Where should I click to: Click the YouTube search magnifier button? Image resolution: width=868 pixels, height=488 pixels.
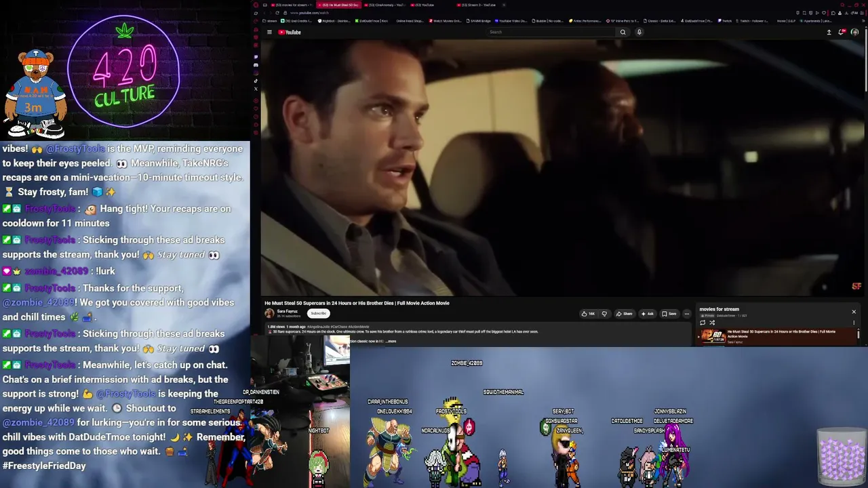click(x=623, y=32)
